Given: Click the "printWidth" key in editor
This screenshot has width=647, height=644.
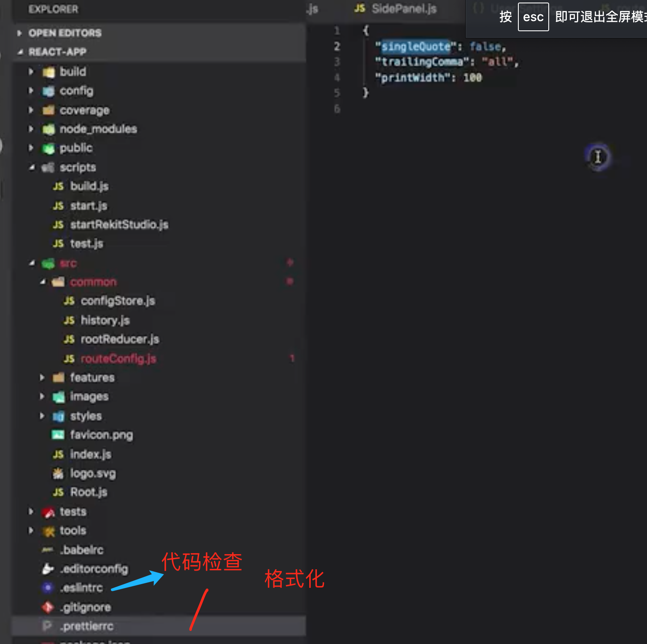Looking at the screenshot, I should pyautogui.click(x=413, y=78).
